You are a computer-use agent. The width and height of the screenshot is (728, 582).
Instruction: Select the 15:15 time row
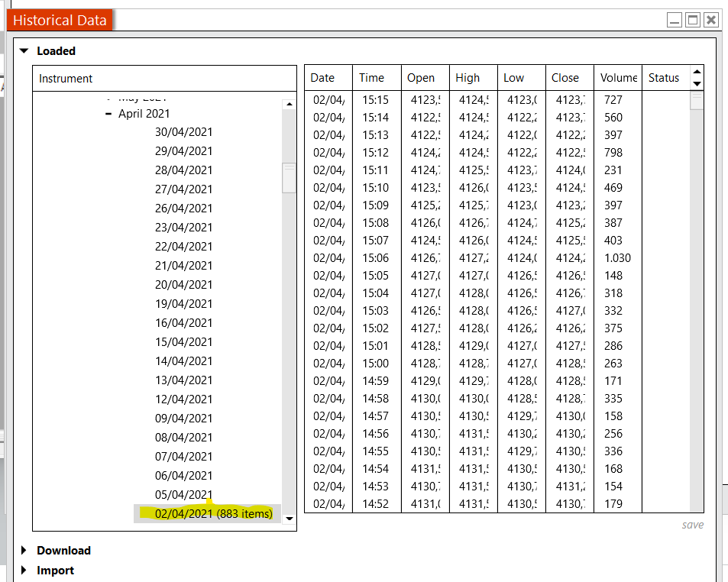376,100
